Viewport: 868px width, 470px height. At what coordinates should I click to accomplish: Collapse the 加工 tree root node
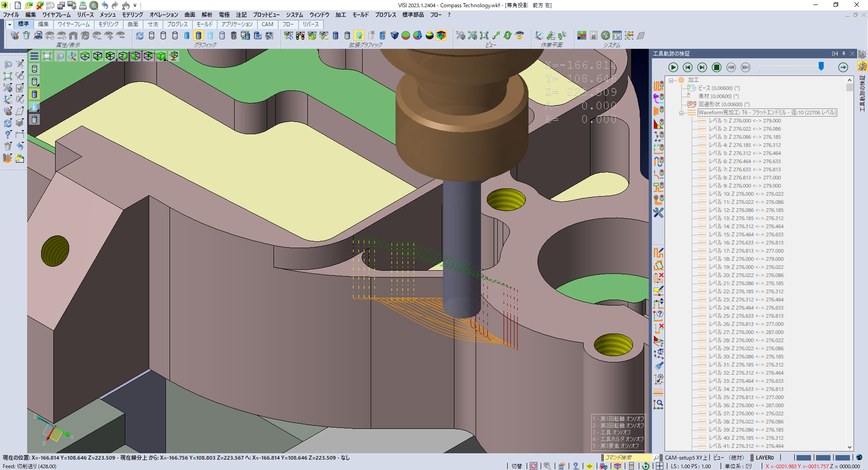coord(671,80)
